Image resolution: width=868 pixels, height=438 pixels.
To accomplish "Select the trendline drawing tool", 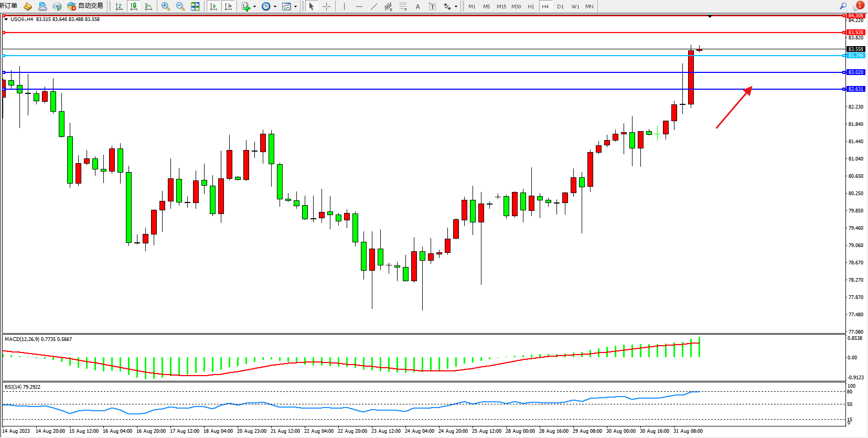I will pos(373,6).
